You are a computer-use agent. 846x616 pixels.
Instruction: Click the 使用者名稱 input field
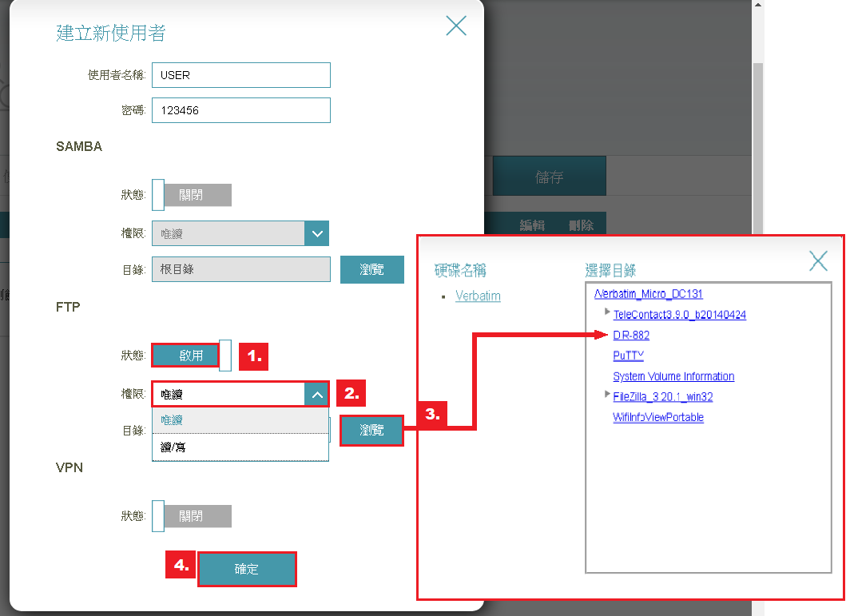[240, 75]
